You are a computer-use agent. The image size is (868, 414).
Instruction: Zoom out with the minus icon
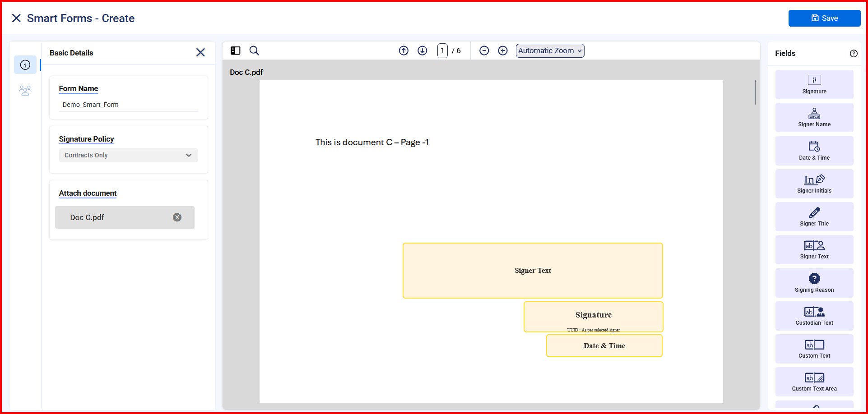coord(484,51)
